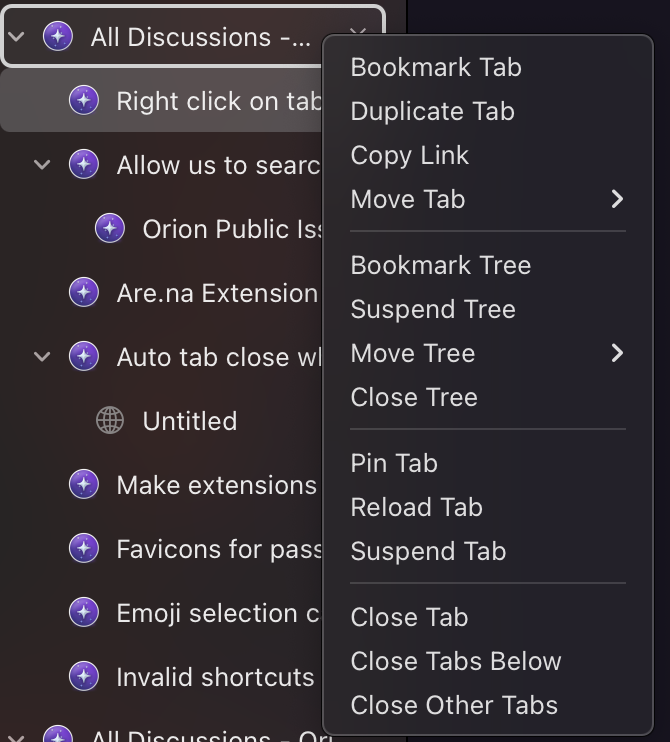The height and width of the screenshot is (742, 670).
Task: Select Close Tabs Below option
Action: 456,661
